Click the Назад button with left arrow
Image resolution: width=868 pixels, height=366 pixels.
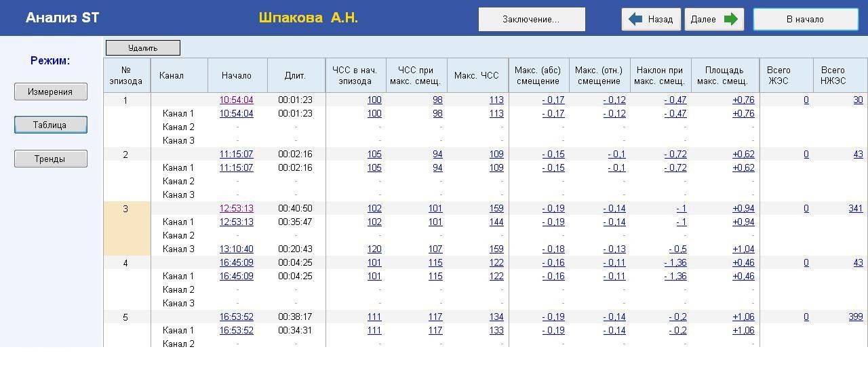click(x=651, y=20)
